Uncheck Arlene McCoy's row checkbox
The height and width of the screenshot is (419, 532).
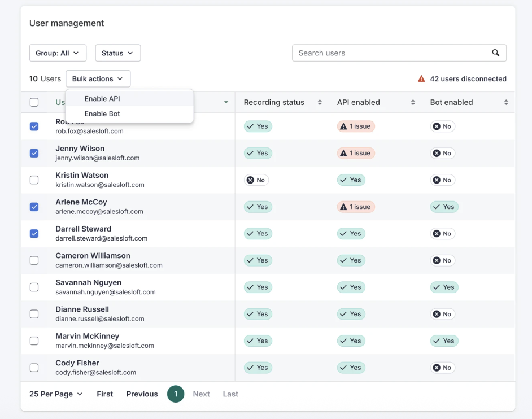tap(34, 207)
